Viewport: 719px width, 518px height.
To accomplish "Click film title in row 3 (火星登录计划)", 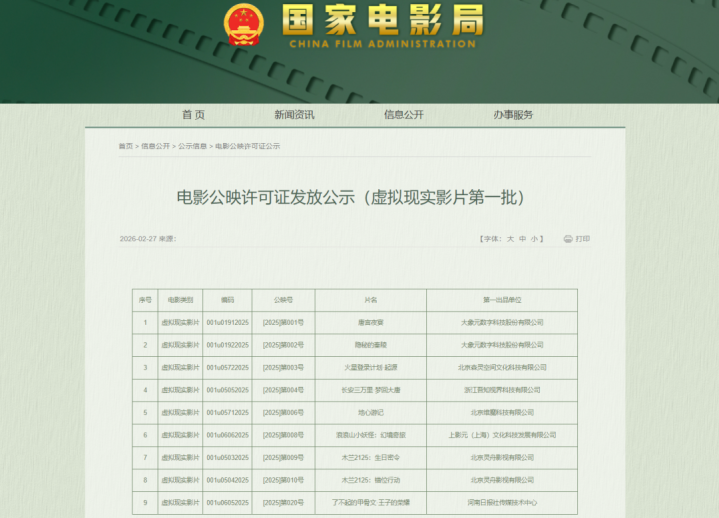I will tap(371, 368).
